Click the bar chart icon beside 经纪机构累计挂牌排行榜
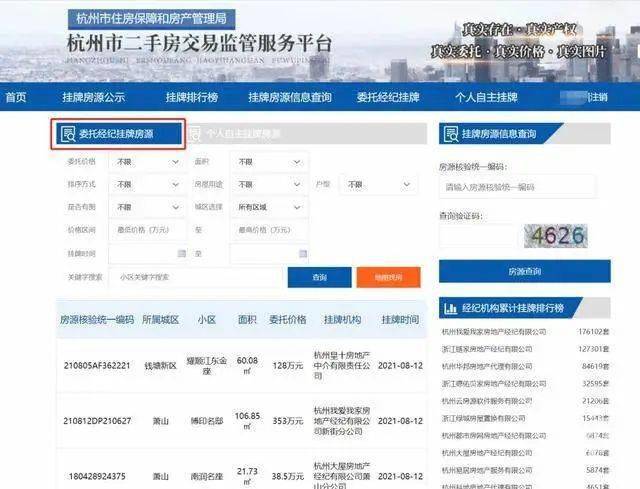 [x=451, y=308]
